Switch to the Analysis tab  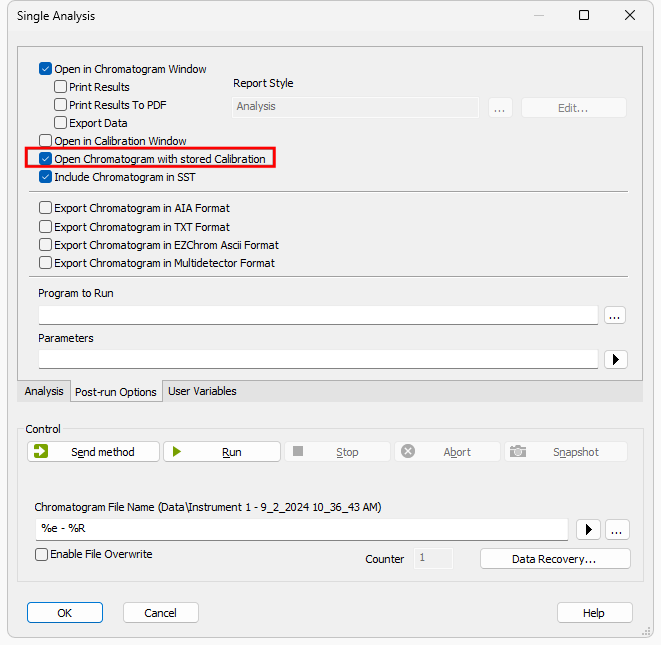(x=44, y=391)
